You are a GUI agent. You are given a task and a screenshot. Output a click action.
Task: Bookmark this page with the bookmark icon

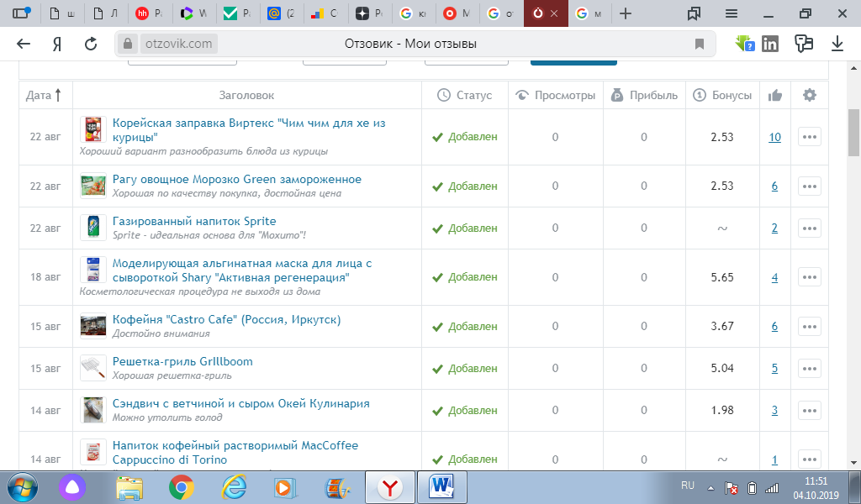tap(699, 44)
